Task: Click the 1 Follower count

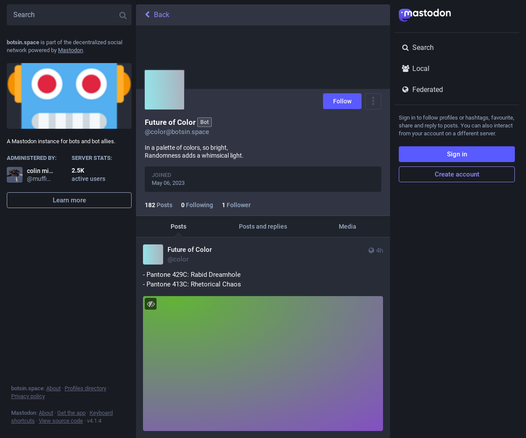Action: [x=236, y=205]
